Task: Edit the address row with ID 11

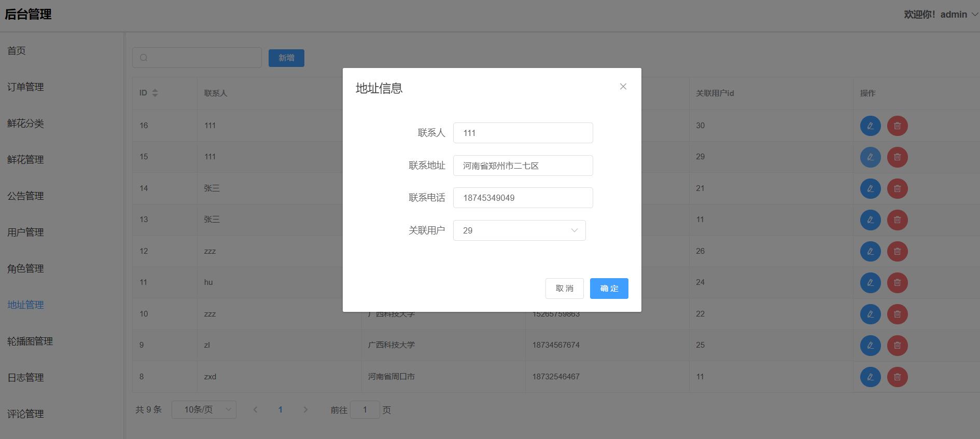Action: tap(870, 282)
